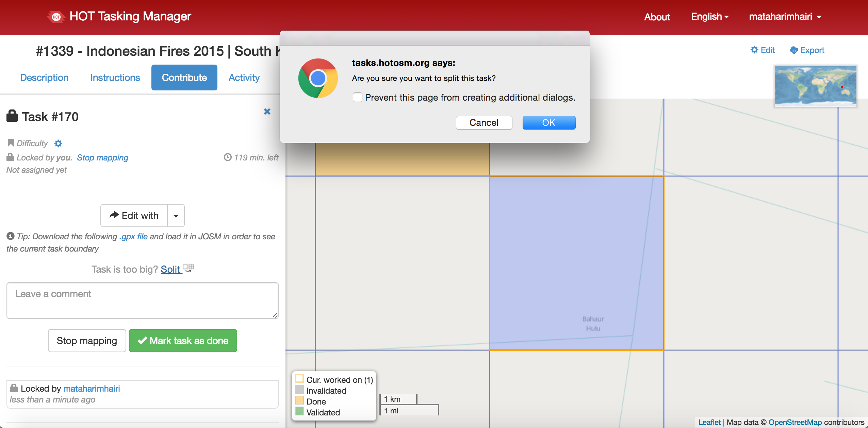
Task: Click Mark task as done button
Action: 183,341
